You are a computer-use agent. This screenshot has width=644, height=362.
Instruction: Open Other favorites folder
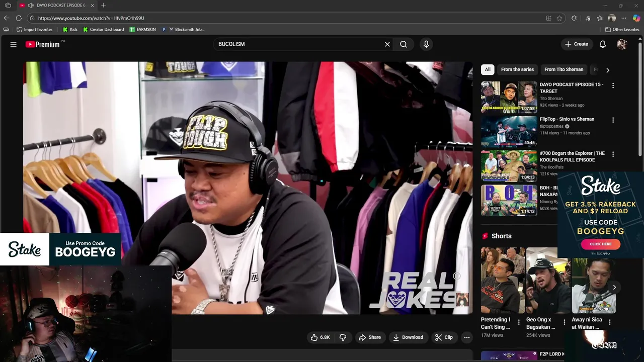622,29
